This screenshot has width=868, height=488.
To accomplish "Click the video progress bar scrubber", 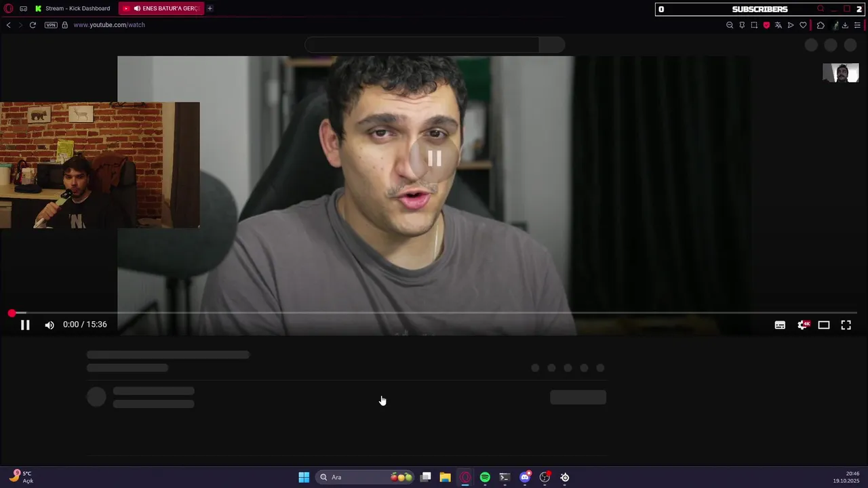I will pos(12,313).
